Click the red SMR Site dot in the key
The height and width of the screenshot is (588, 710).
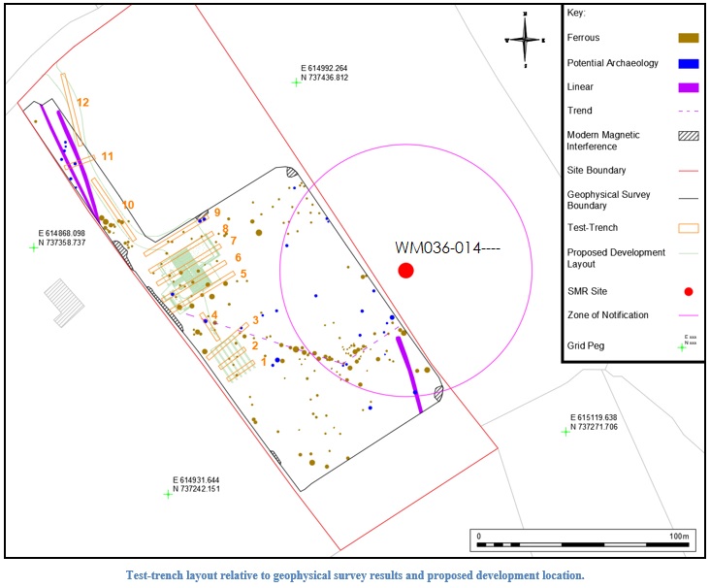(x=688, y=291)
